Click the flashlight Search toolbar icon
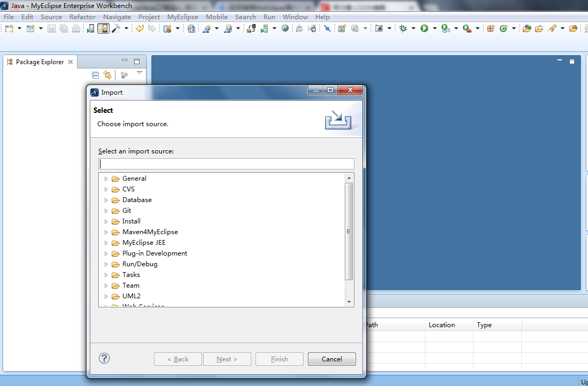588x386 pixels. tap(552, 28)
